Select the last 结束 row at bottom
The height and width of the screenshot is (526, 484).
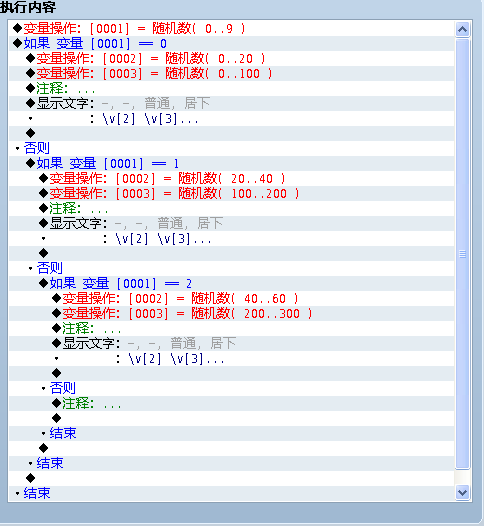pos(231,493)
